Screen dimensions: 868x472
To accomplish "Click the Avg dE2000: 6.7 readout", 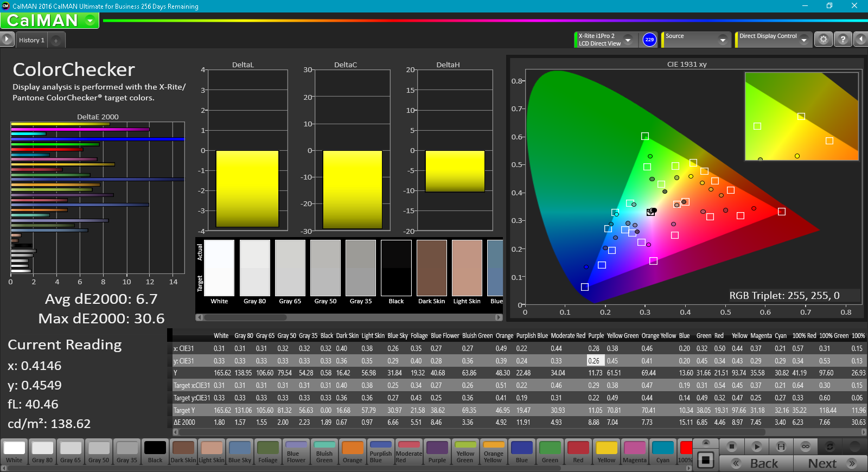I will point(101,299).
